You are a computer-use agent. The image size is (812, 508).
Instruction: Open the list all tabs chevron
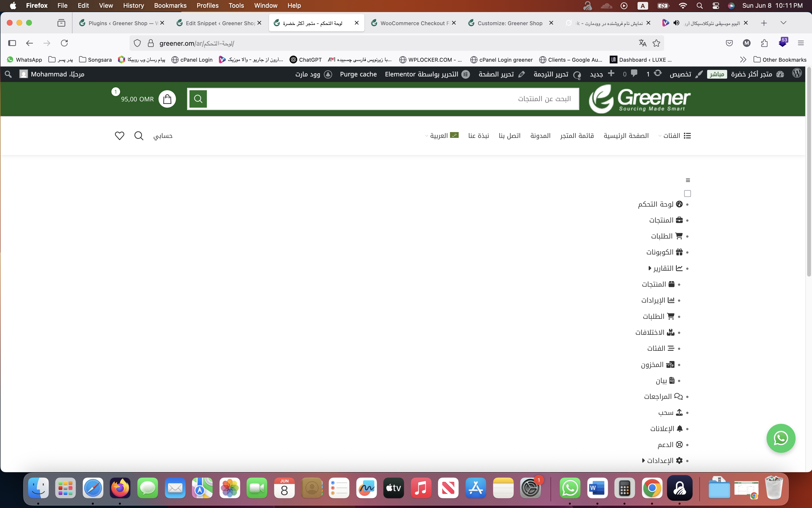783,23
